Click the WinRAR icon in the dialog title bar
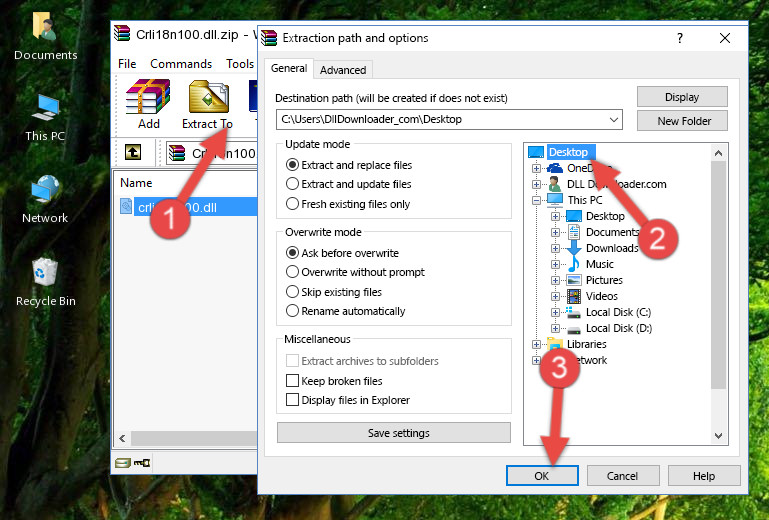This screenshot has height=520, width=769. 269,38
